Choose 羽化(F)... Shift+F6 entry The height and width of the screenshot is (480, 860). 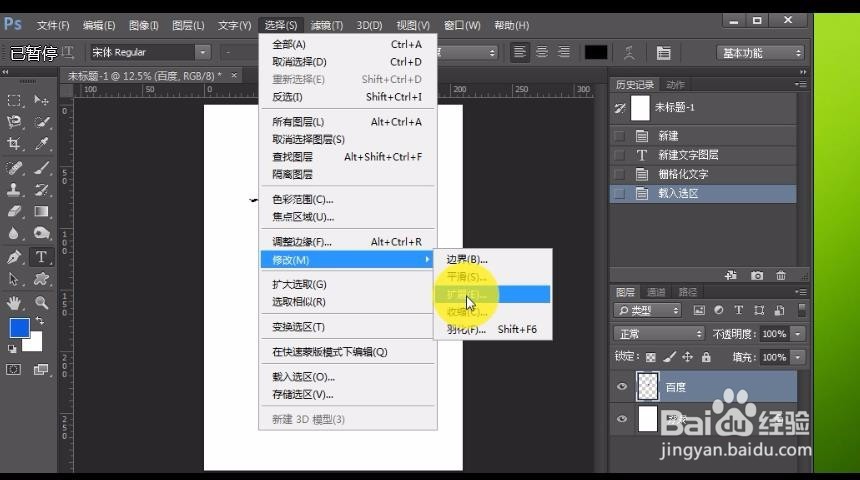(x=493, y=329)
